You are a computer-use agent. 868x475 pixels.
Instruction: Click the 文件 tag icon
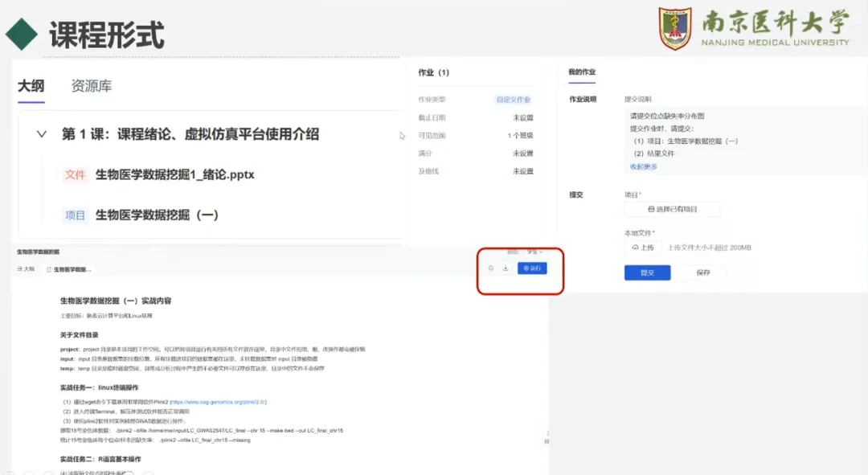[76, 175]
